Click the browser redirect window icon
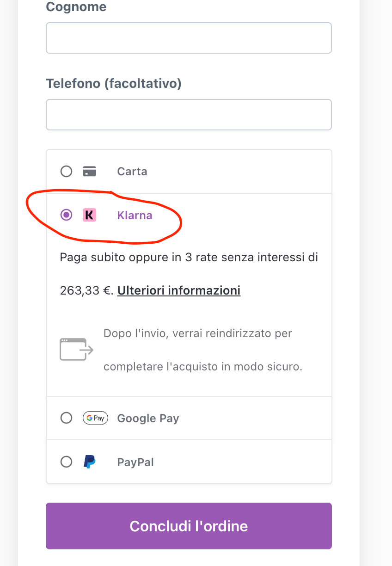This screenshot has height=566, width=392. pos(76,350)
